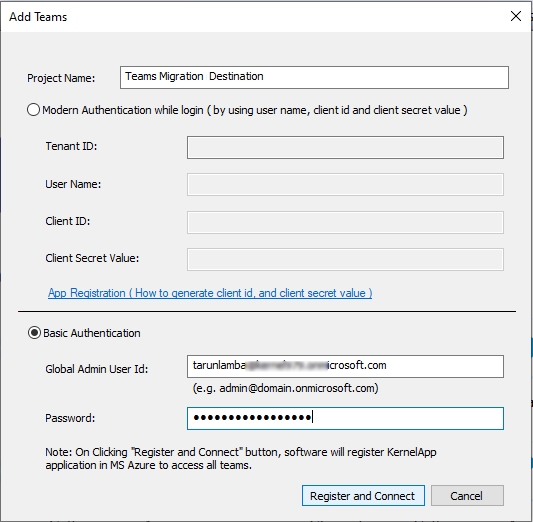The height and width of the screenshot is (522, 533).
Task: Click the Global Admin User Id field
Action: (x=345, y=366)
